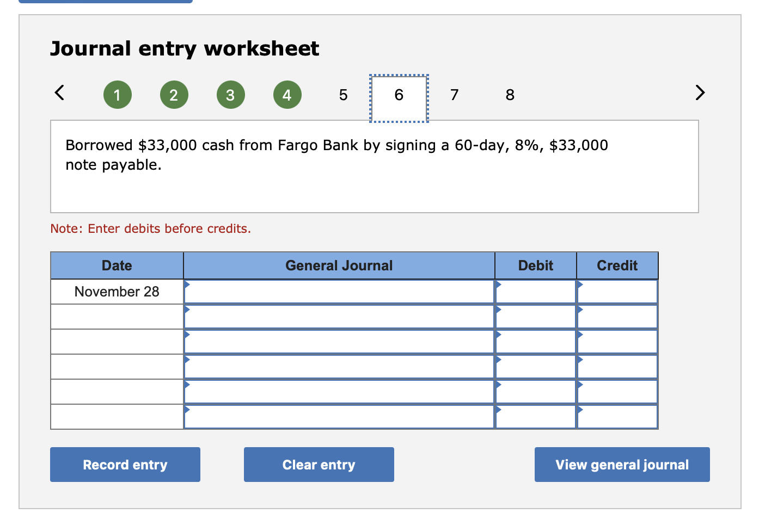
Task: Click the right navigation chevron
Action: click(700, 93)
